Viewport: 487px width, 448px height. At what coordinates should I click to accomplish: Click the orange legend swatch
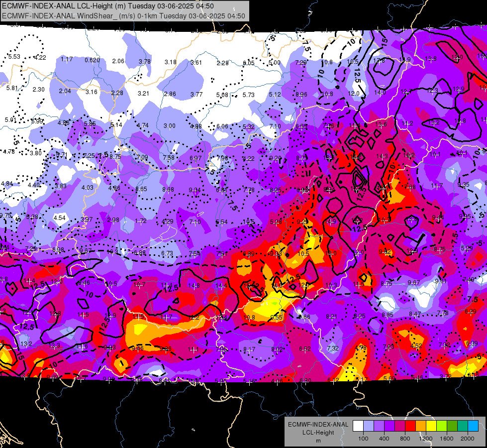(421, 426)
